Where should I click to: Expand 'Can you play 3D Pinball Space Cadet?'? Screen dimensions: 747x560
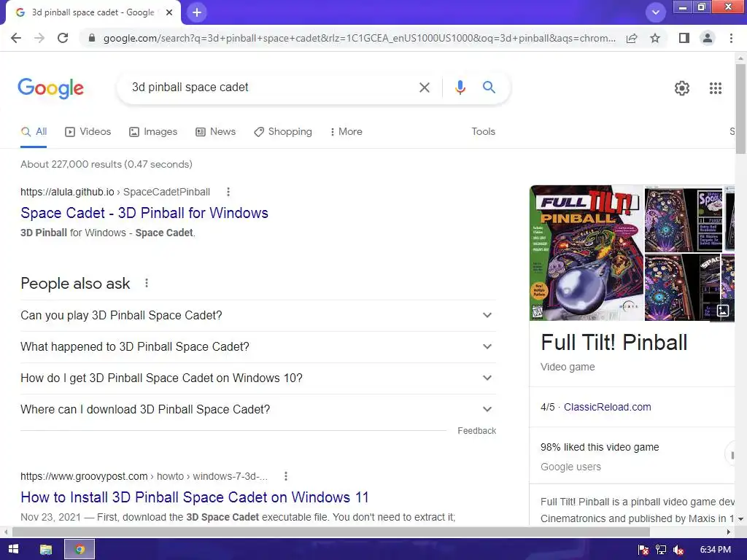coord(258,315)
